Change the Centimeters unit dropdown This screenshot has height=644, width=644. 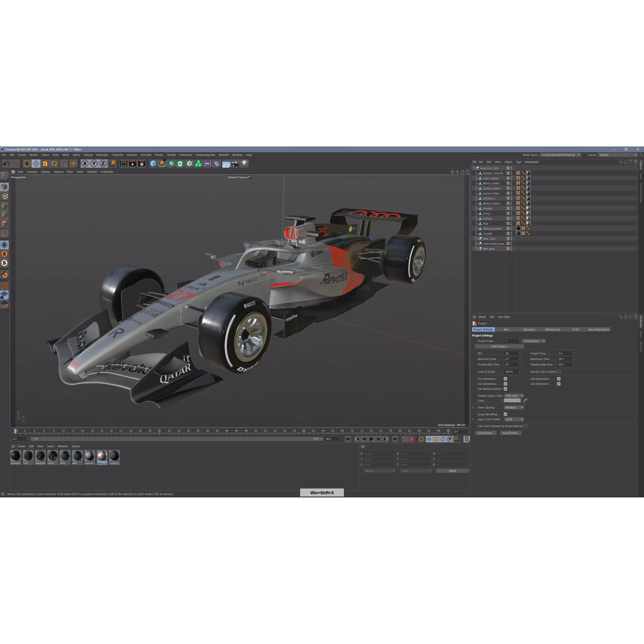534,341
